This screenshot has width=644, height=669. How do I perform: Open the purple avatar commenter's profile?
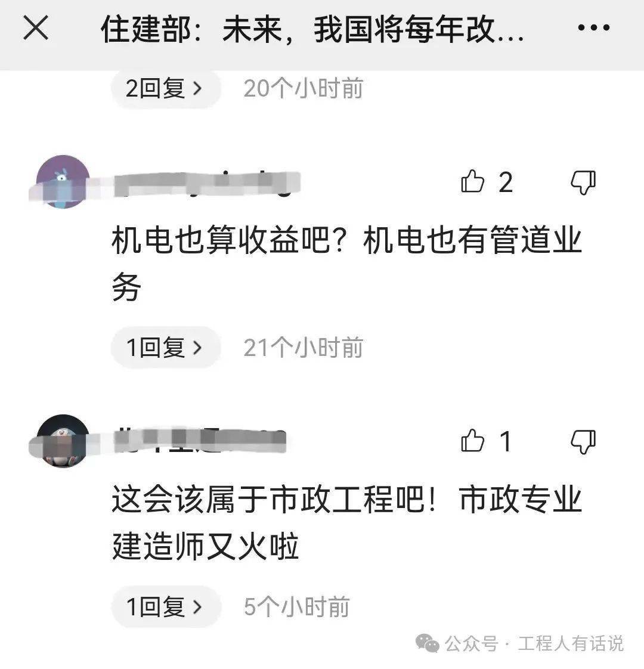[x=63, y=182]
